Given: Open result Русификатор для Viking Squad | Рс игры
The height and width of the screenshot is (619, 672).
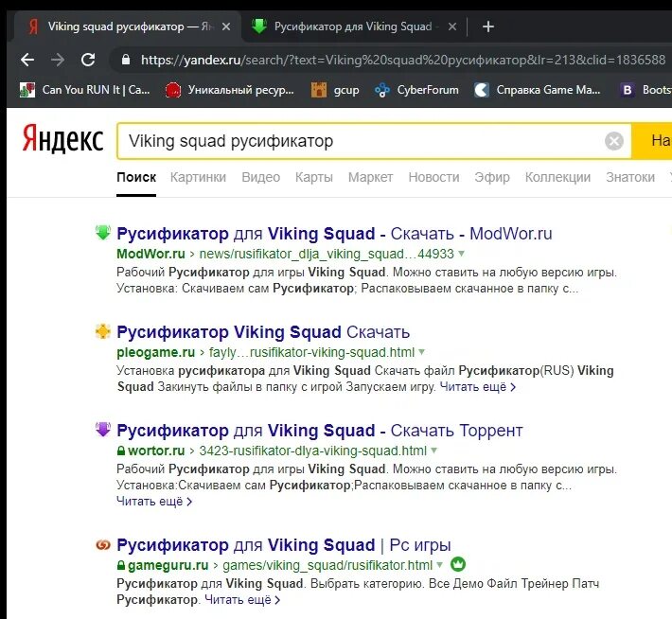Looking at the screenshot, I should click(284, 545).
